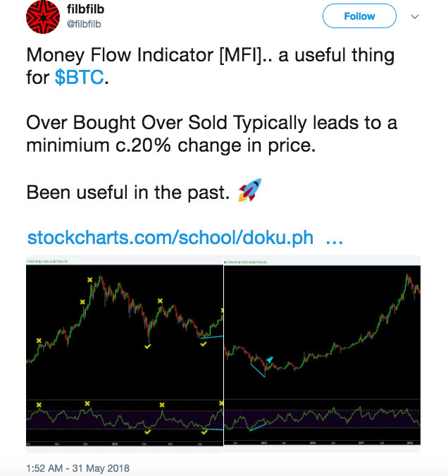Open the filbfilb red star avatar

click(x=43, y=17)
